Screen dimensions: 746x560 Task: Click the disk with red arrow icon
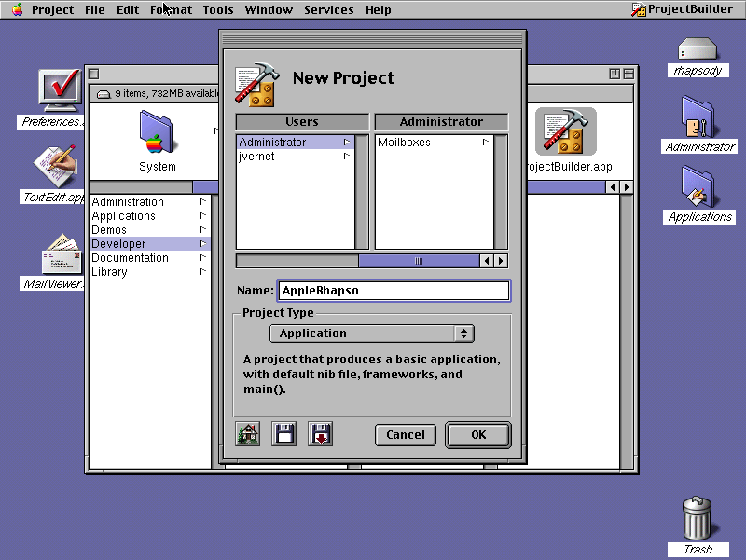coord(320,433)
